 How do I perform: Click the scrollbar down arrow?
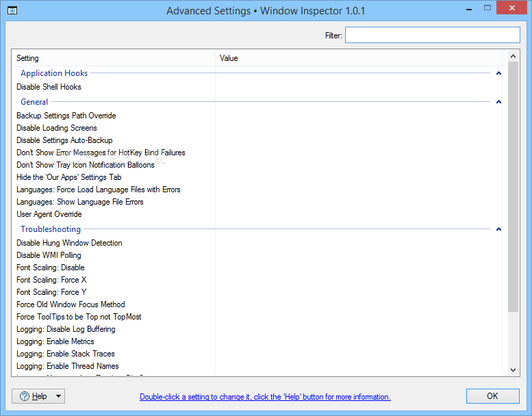513,370
